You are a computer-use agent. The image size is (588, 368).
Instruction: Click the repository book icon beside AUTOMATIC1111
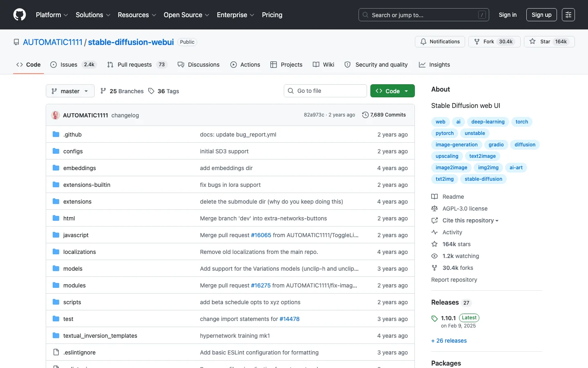[x=16, y=42]
